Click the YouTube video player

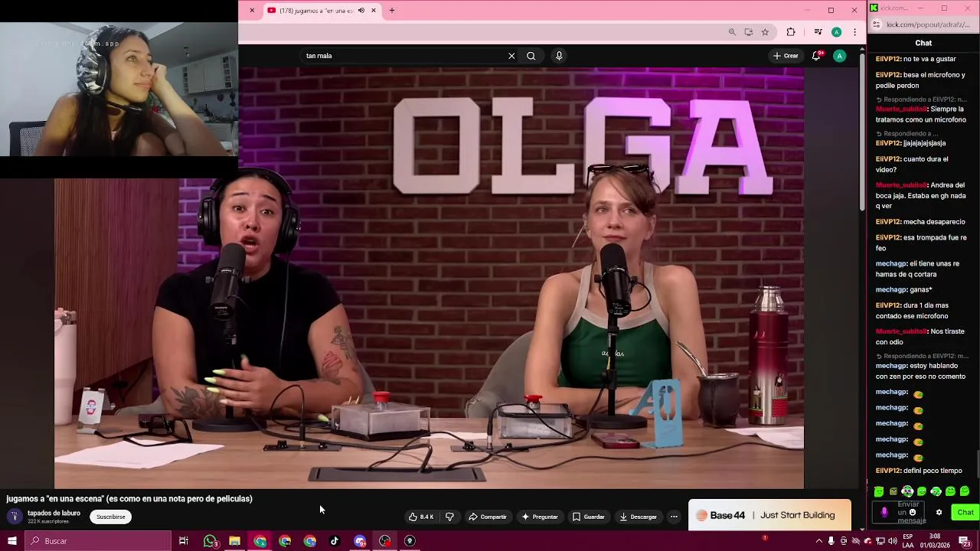coord(429,278)
